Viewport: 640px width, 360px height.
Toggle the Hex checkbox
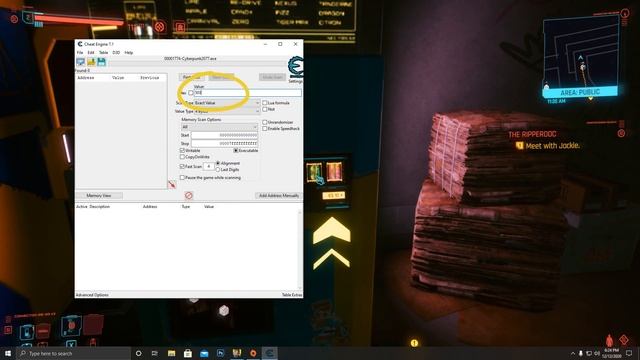tap(191, 93)
